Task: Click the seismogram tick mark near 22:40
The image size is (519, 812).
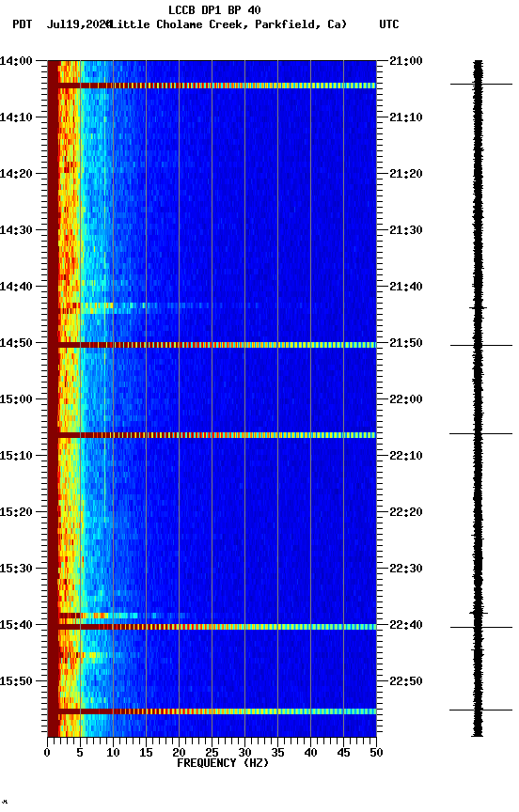Action: (x=481, y=627)
